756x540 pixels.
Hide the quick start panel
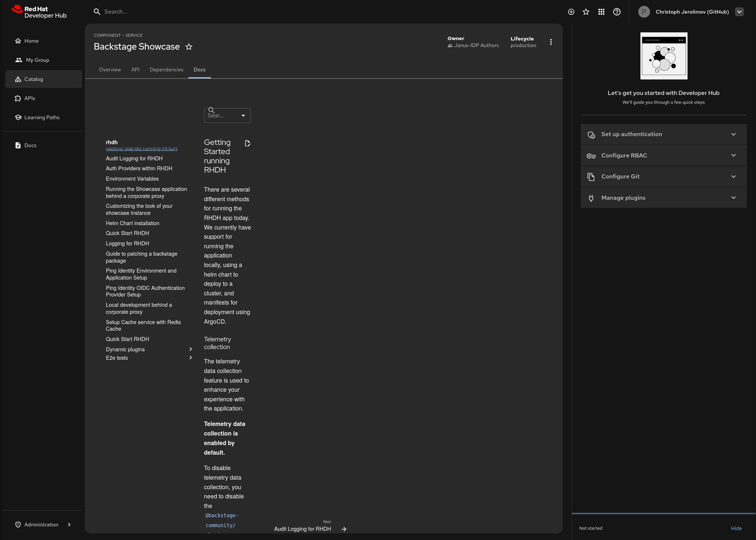[x=736, y=528]
